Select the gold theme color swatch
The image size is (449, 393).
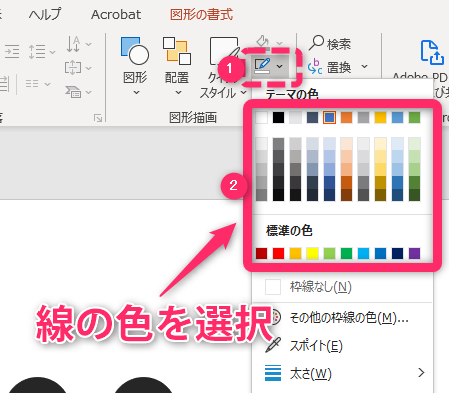pos(380,117)
